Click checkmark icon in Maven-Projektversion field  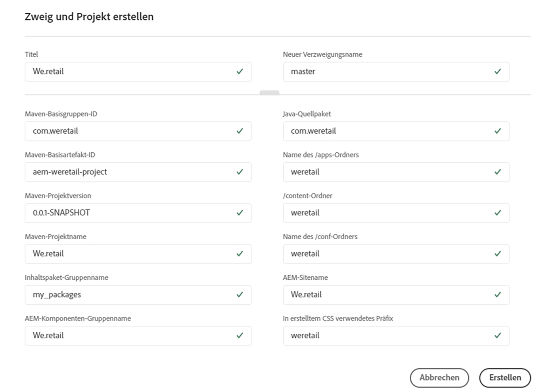[240, 213]
